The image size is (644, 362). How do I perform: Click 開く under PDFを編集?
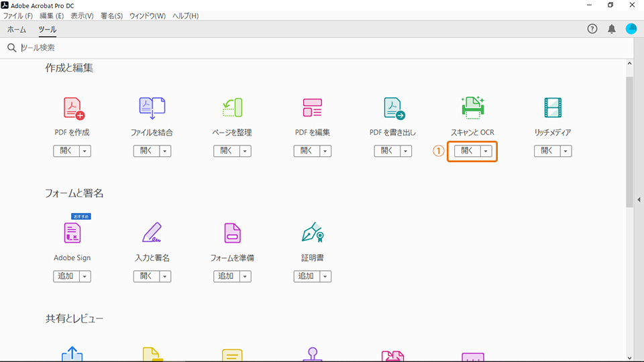point(307,151)
